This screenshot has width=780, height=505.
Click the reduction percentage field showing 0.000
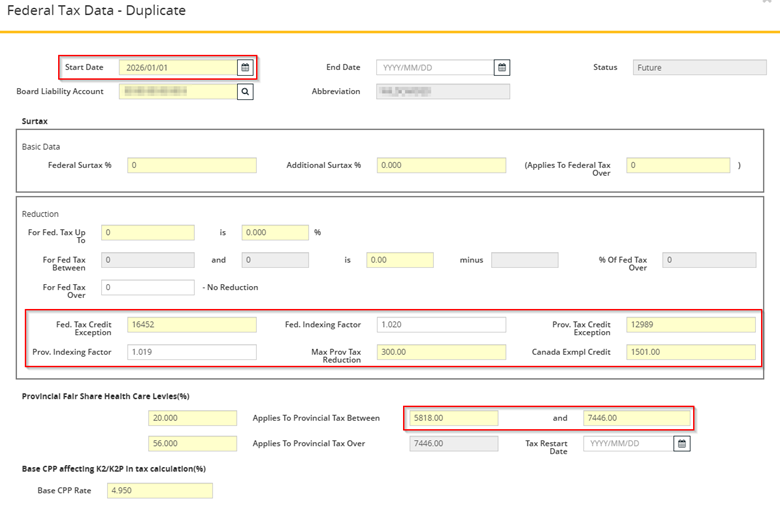(x=275, y=232)
